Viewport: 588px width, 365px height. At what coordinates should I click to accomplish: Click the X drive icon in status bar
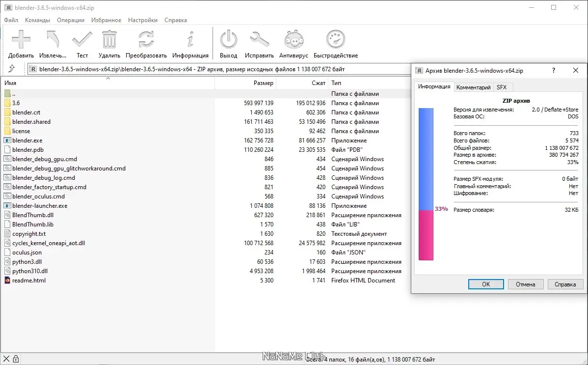coord(6,359)
